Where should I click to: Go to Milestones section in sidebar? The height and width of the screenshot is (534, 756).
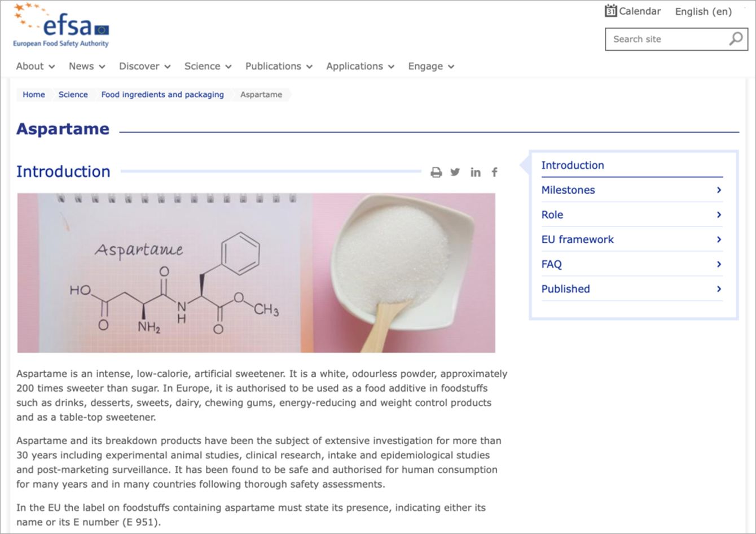[x=568, y=190]
